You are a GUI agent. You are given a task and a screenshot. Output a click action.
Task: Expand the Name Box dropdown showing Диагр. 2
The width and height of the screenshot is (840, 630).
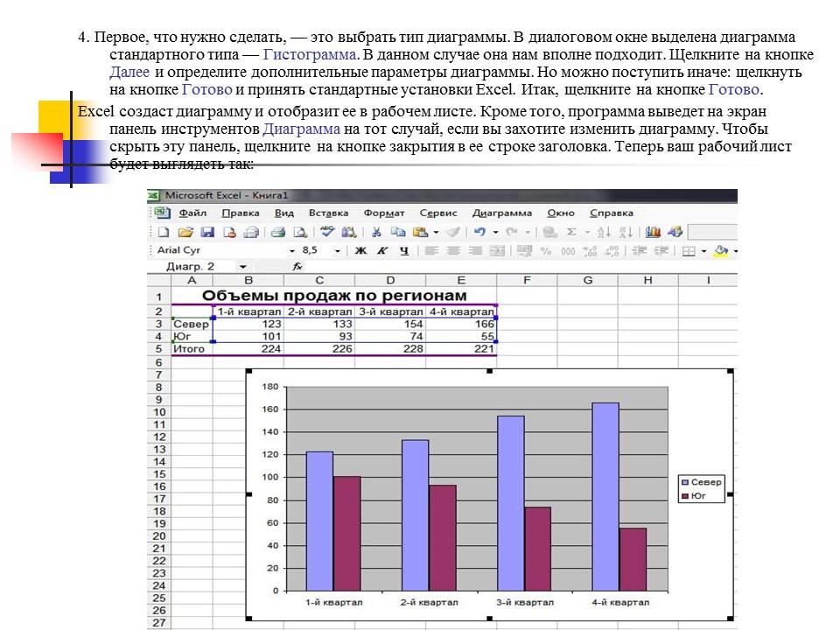(242, 268)
